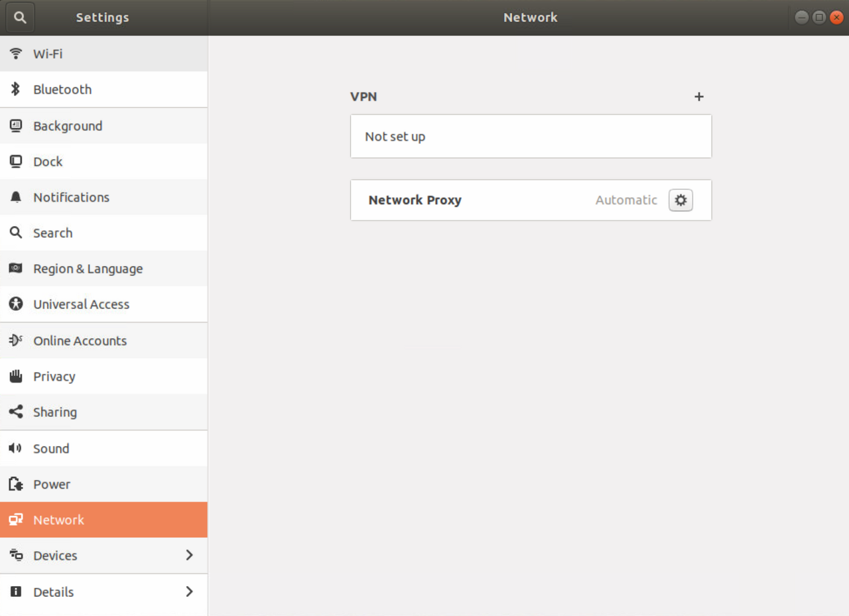Switch to the Wi-Fi panel

point(103,54)
